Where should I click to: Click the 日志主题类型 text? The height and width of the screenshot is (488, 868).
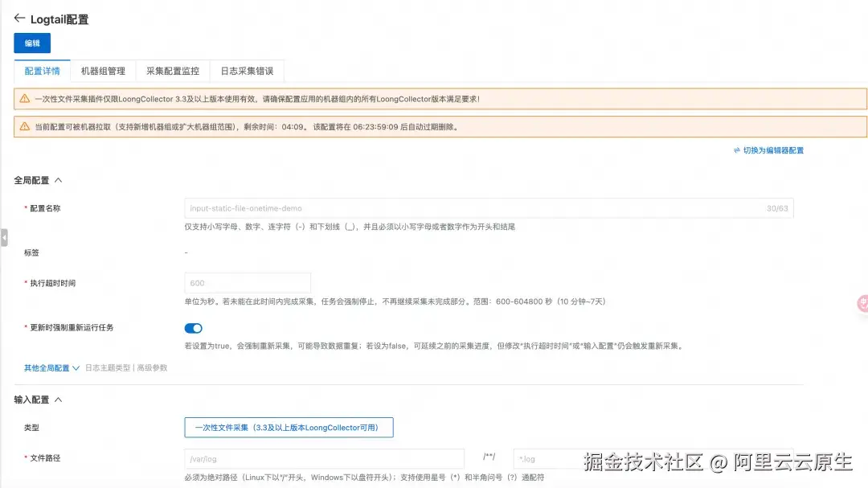[108, 367]
